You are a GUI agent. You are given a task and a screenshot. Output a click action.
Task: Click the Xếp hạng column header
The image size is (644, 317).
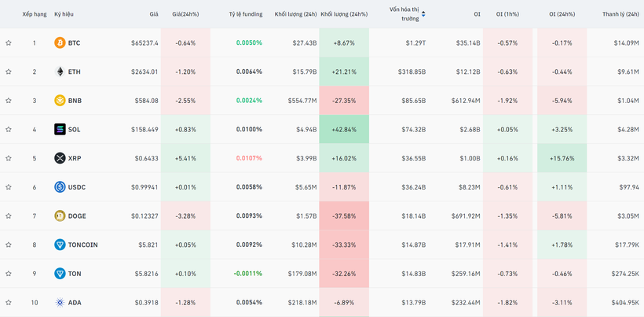click(x=34, y=14)
